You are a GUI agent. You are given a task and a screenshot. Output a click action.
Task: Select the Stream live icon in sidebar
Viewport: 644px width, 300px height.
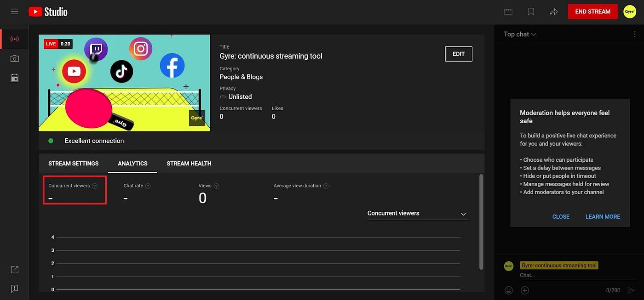pos(14,39)
